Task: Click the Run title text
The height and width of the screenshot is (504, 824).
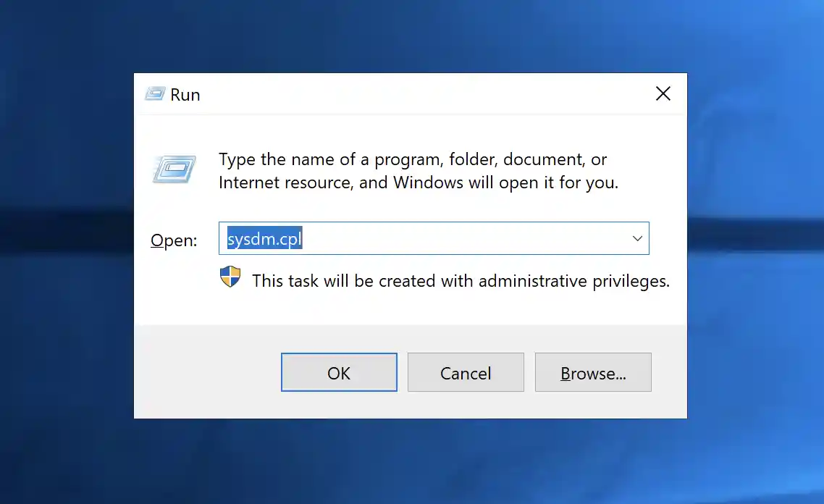Action: 187,93
